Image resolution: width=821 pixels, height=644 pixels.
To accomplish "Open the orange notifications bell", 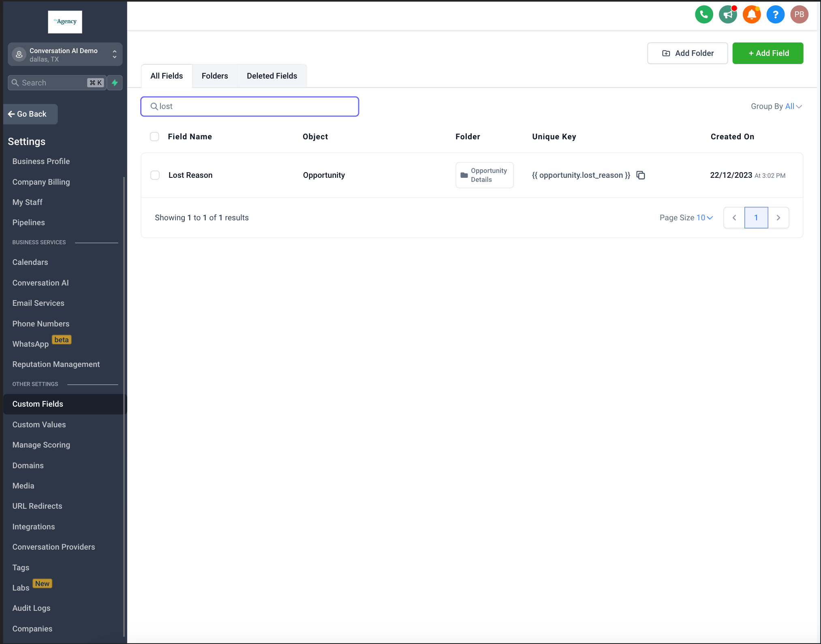I will tap(752, 15).
